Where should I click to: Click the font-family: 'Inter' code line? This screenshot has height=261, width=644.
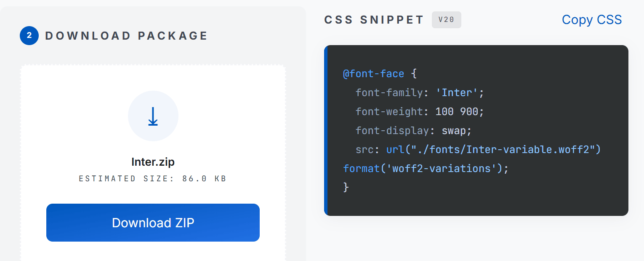[x=420, y=93]
